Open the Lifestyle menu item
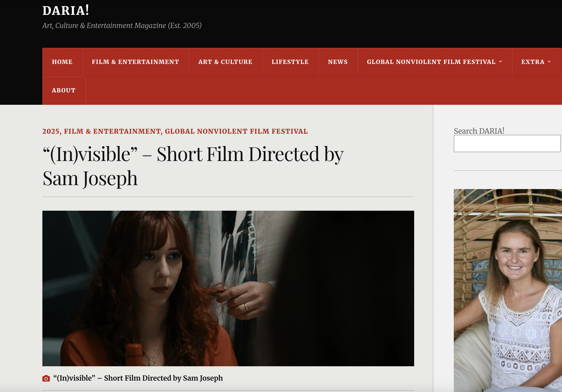The image size is (562, 392). click(x=290, y=62)
